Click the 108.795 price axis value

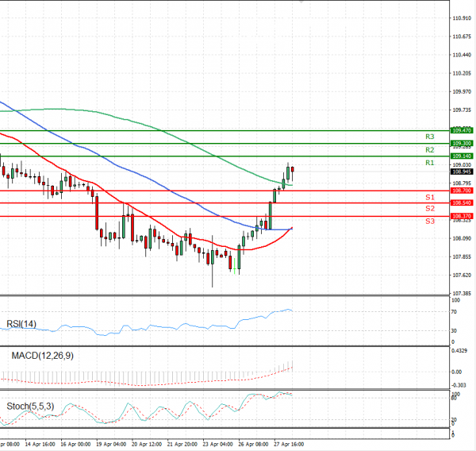pyautogui.click(x=462, y=183)
